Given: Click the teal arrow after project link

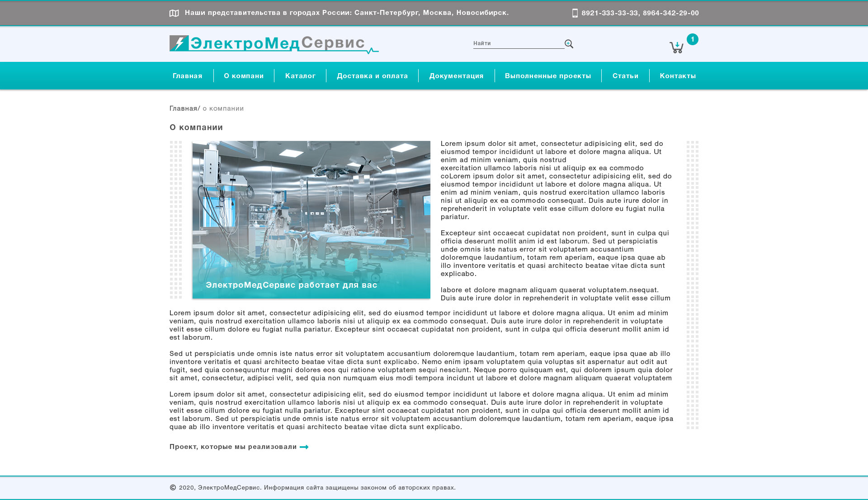Looking at the screenshot, I should click(304, 447).
